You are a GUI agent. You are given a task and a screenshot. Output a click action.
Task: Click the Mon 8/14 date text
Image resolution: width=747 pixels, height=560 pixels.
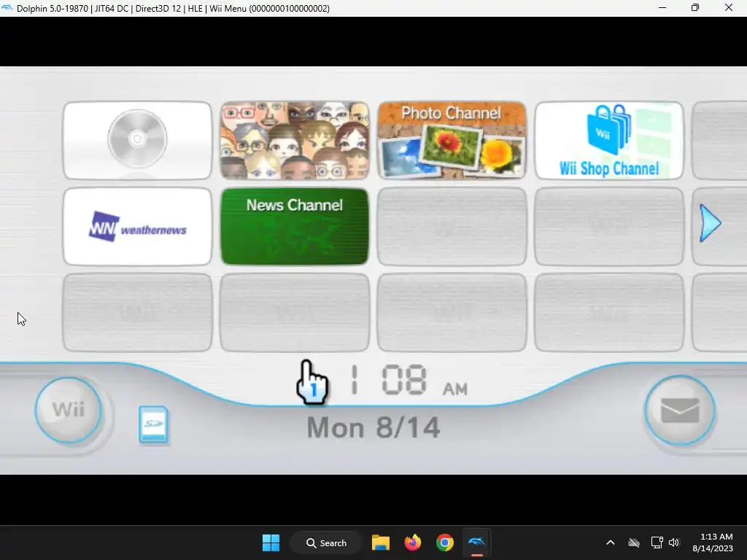(x=373, y=427)
